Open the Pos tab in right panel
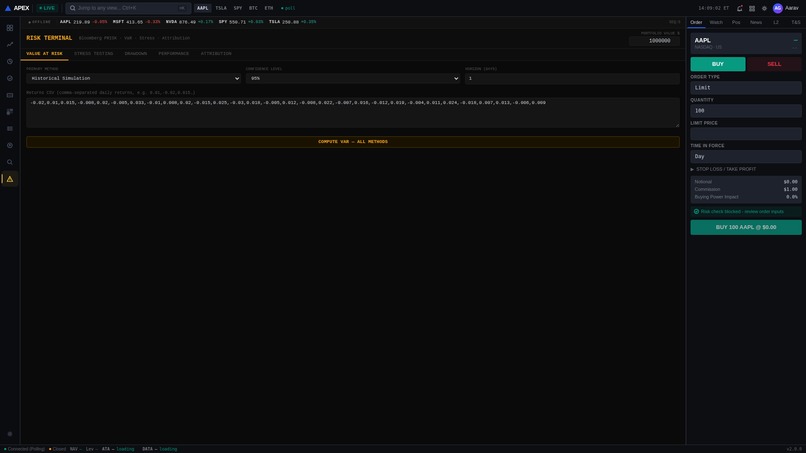This screenshot has height=453, width=806. point(736,22)
